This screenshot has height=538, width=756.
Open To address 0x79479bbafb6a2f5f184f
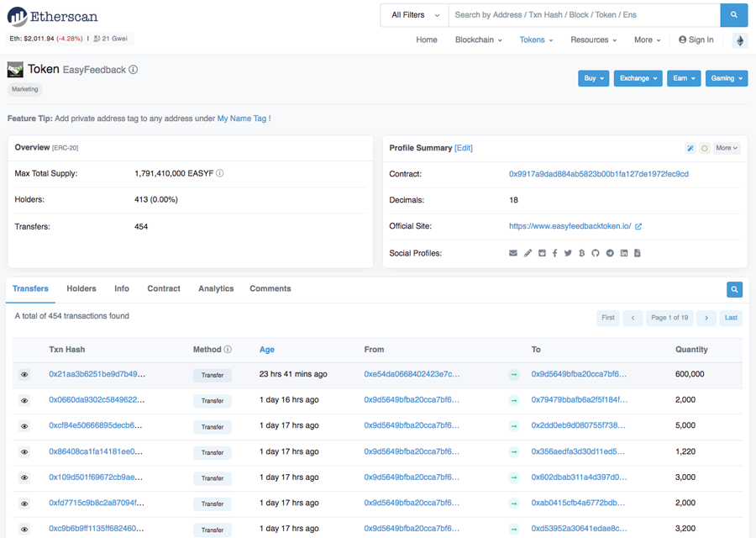[580, 400]
